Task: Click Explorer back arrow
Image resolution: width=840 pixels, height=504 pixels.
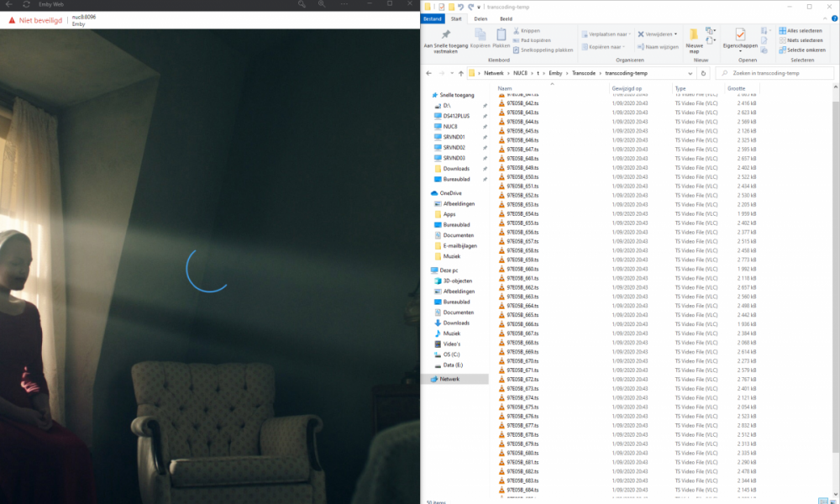Action: click(428, 73)
